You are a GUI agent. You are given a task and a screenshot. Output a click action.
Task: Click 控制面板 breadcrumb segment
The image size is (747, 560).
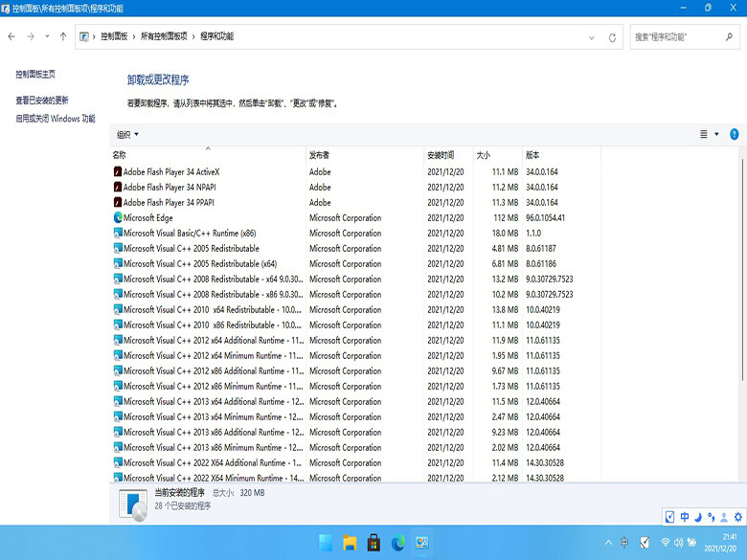[114, 36]
